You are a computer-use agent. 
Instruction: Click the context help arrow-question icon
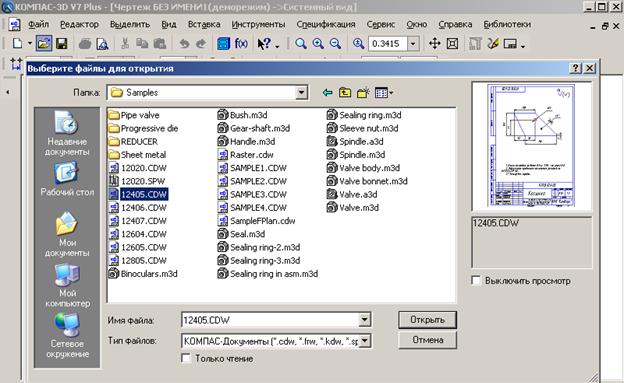tap(264, 43)
